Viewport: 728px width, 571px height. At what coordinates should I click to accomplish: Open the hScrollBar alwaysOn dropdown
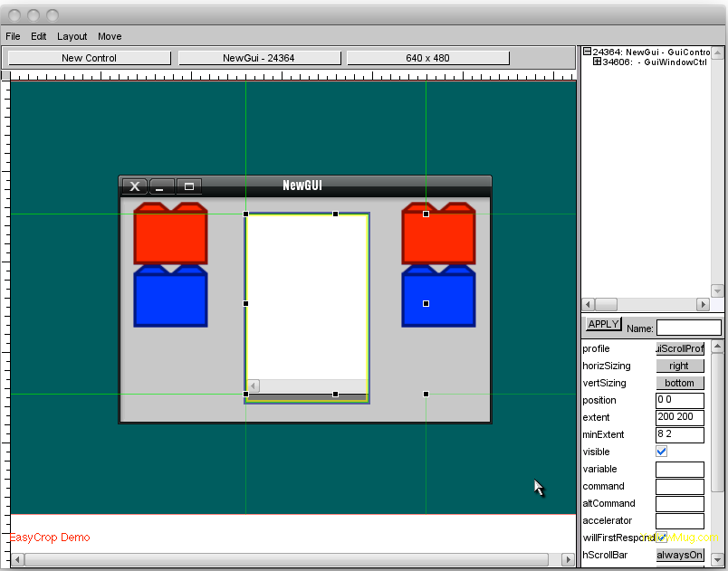(x=679, y=555)
